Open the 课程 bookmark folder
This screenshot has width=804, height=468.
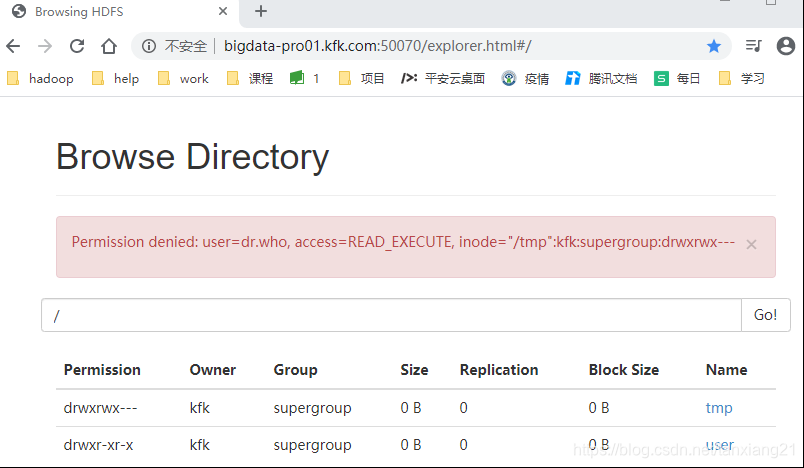pyautogui.click(x=250, y=78)
